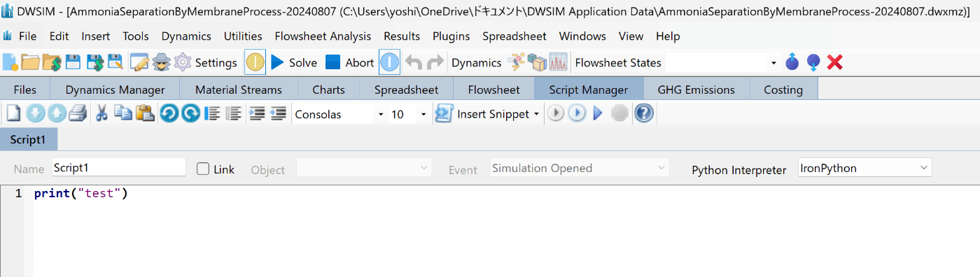The height and width of the screenshot is (277, 980).
Task: Open the Plugins menu
Action: point(451,36)
